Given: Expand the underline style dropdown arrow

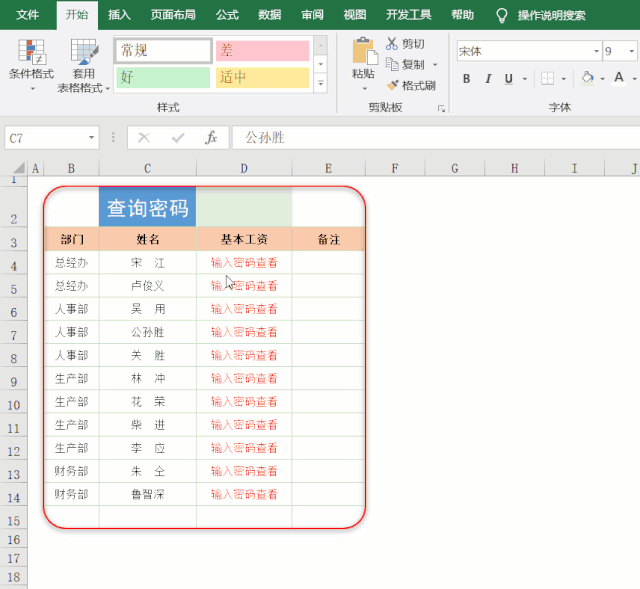Looking at the screenshot, I should coord(525,79).
